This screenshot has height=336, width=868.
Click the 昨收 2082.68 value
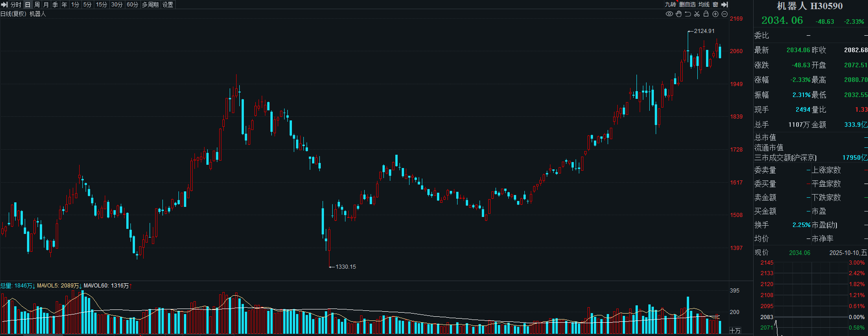tap(856, 50)
